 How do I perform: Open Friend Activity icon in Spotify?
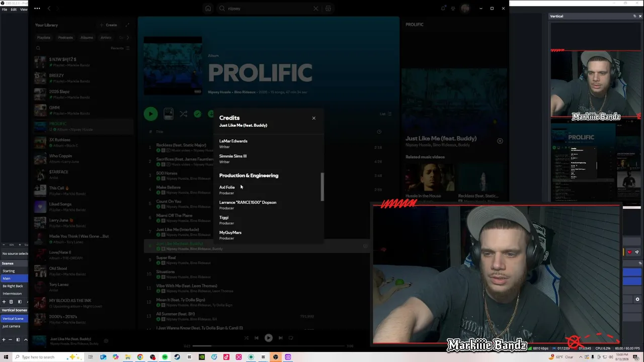(x=453, y=9)
